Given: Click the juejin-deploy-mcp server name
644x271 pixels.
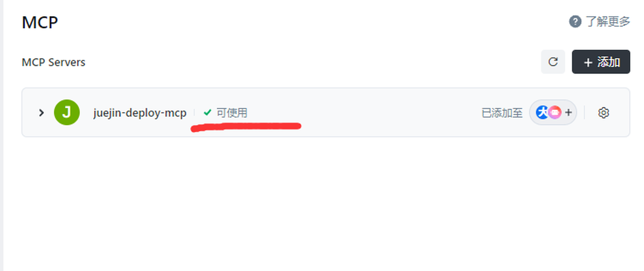Looking at the screenshot, I should pos(140,113).
